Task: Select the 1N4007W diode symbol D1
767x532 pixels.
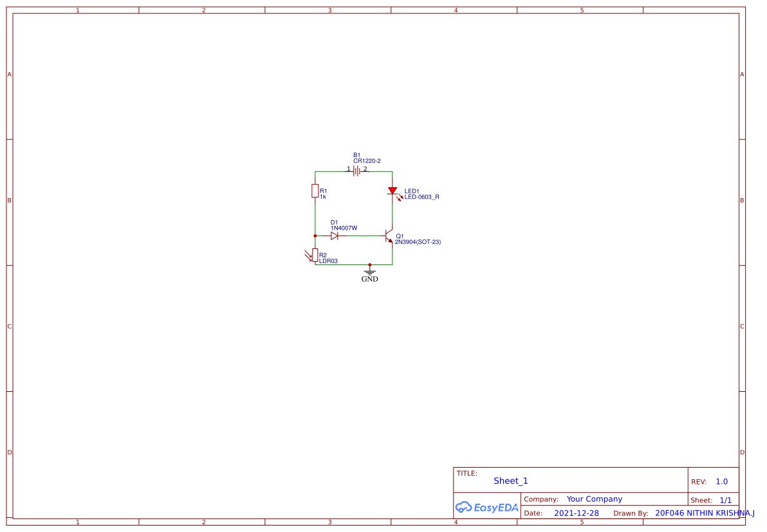Action: (x=335, y=235)
